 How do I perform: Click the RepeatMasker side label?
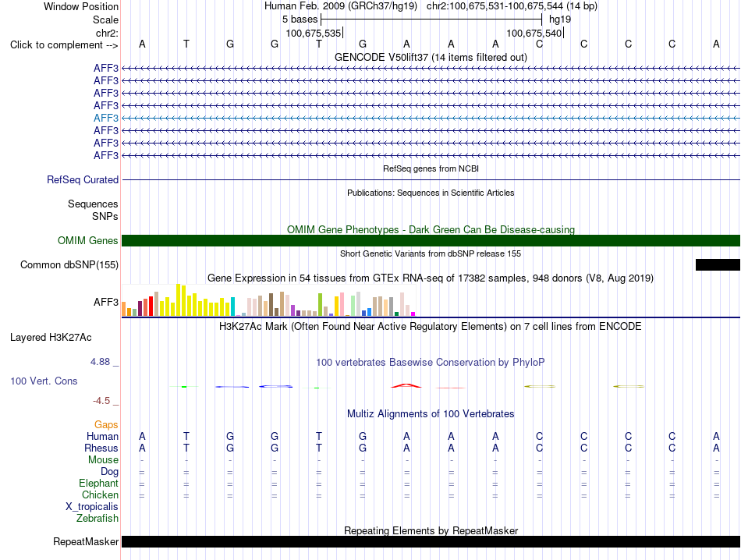tap(86, 541)
